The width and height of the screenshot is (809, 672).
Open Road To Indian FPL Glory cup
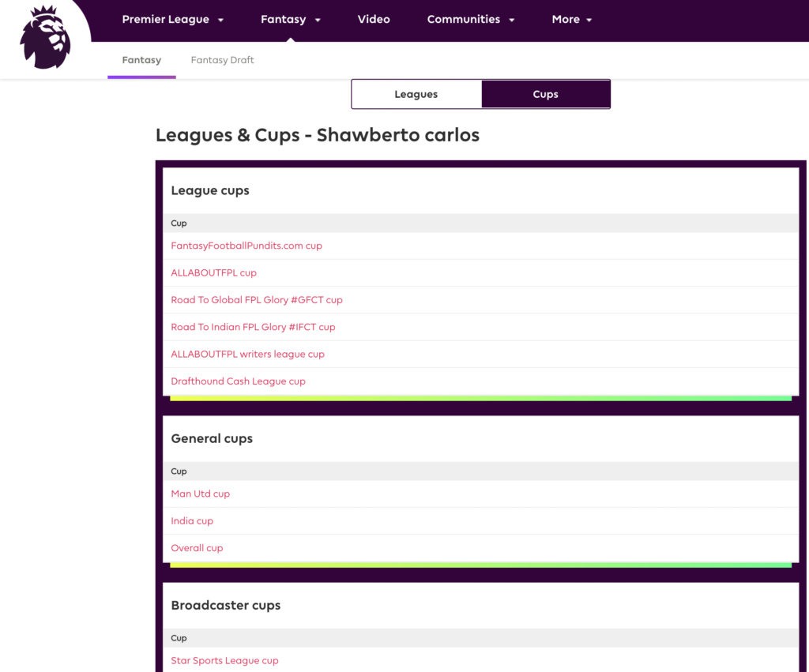[253, 327]
